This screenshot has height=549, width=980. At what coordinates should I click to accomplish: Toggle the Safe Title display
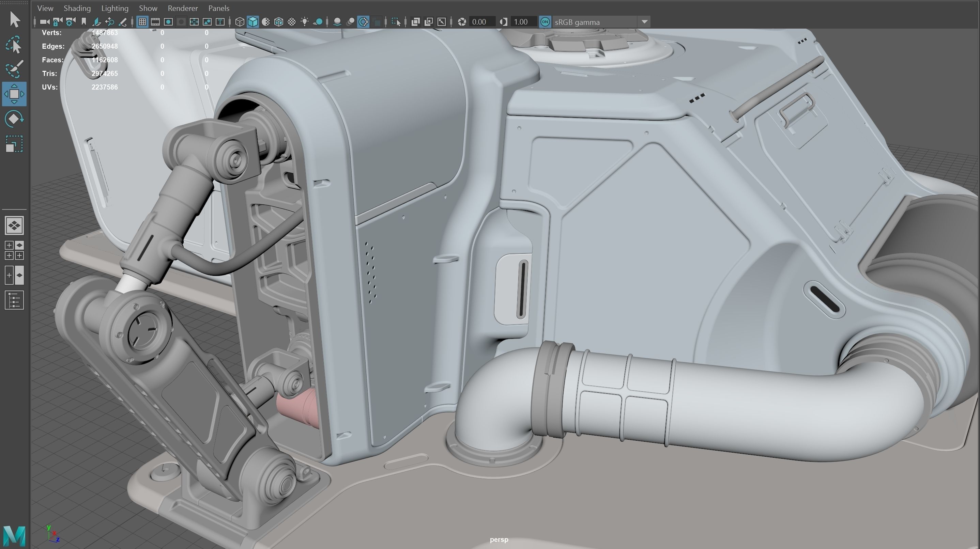pos(220,22)
